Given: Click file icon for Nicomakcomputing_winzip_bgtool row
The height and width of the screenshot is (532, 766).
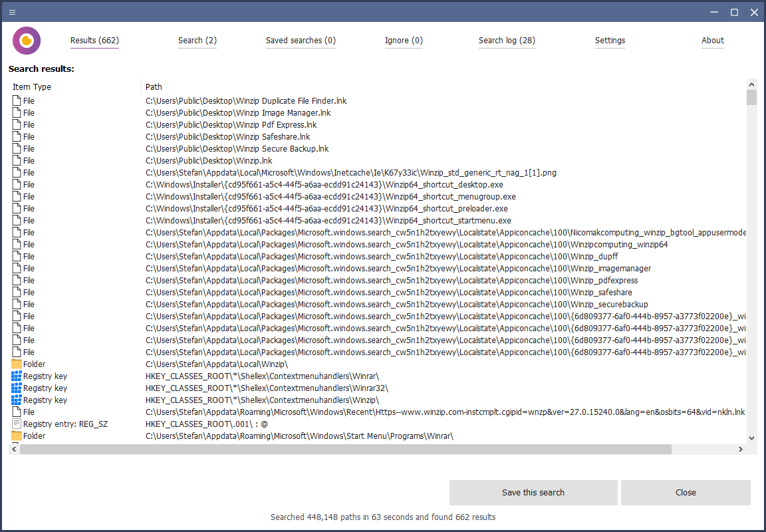Looking at the screenshot, I should (17, 233).
